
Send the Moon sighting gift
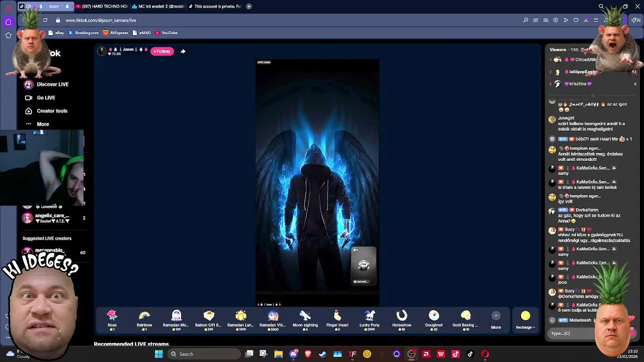305,320
